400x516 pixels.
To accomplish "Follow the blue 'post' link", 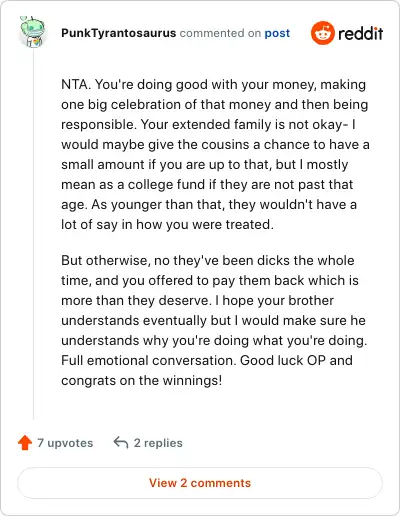I will (x=277, y=33).
